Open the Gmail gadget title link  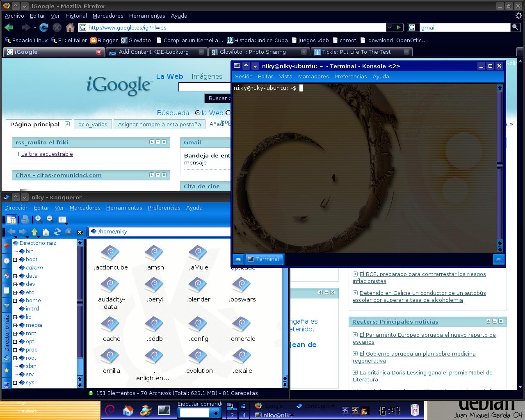coord(192,142)
